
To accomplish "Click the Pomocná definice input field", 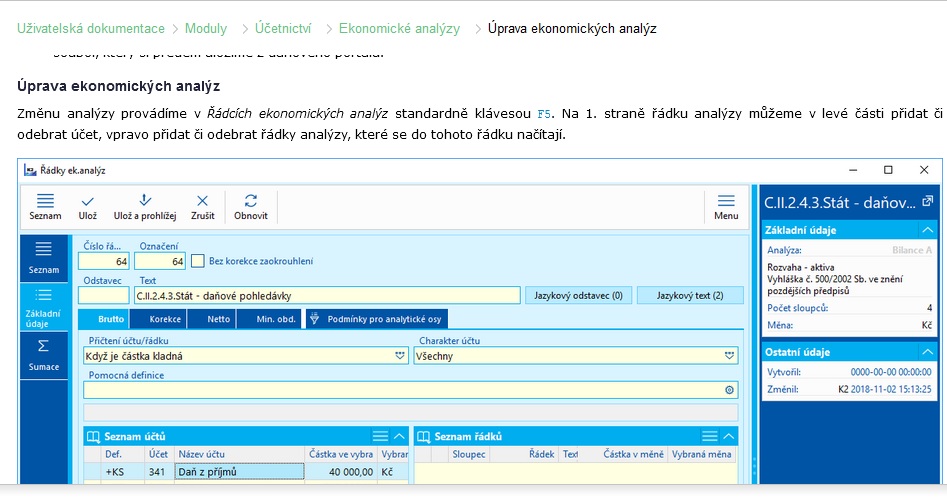I will pos(411,390).
